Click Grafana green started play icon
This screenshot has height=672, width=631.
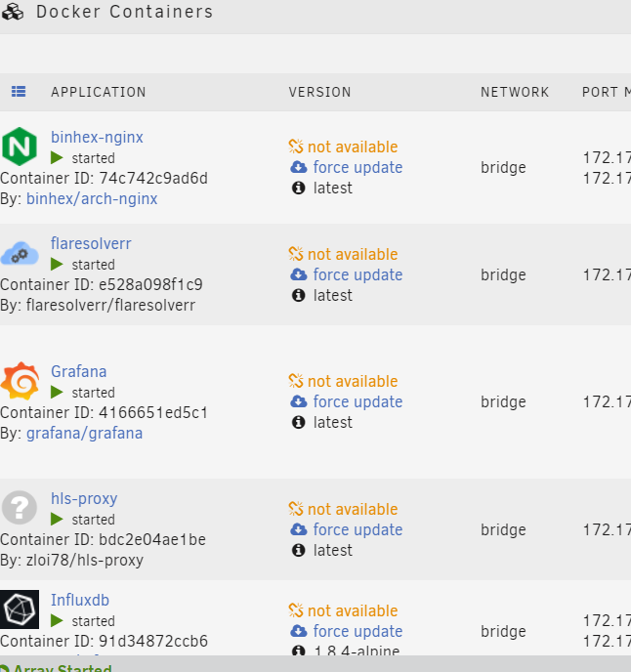tap(57, 392)
